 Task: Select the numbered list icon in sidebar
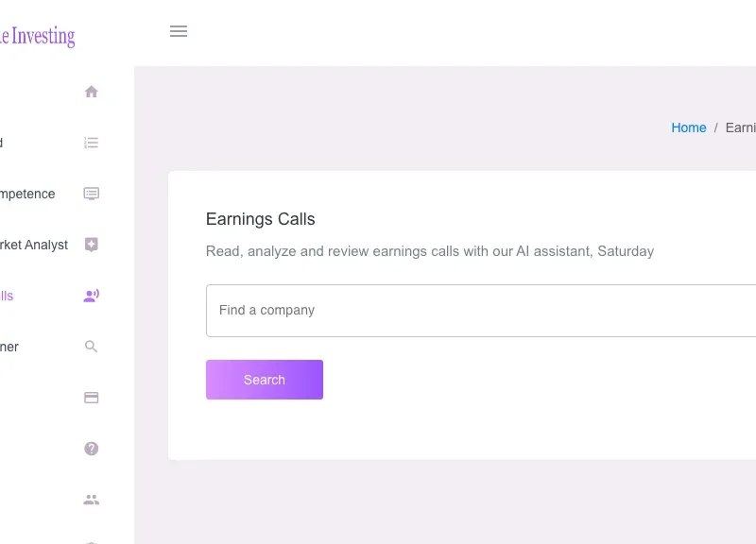coord(91,143)
